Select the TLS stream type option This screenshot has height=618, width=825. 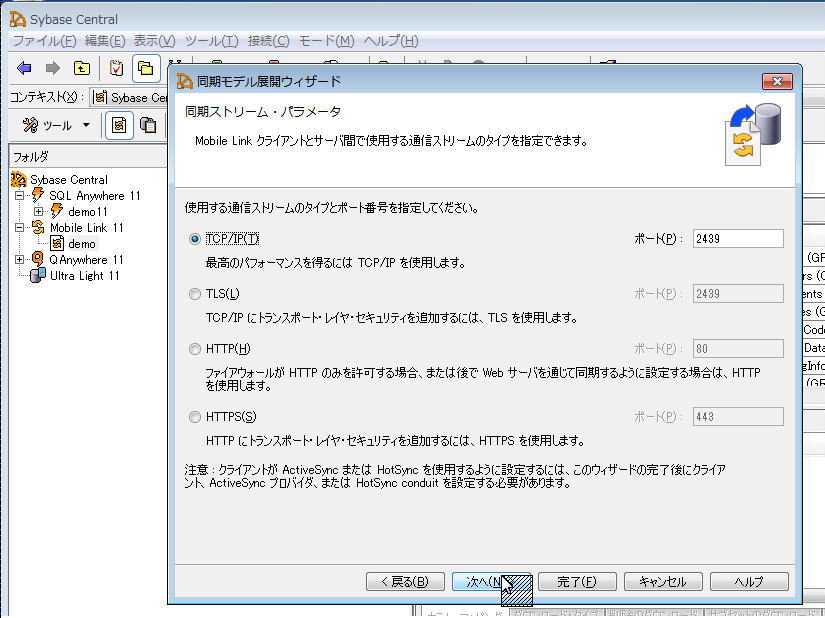(x=195, y=294)
